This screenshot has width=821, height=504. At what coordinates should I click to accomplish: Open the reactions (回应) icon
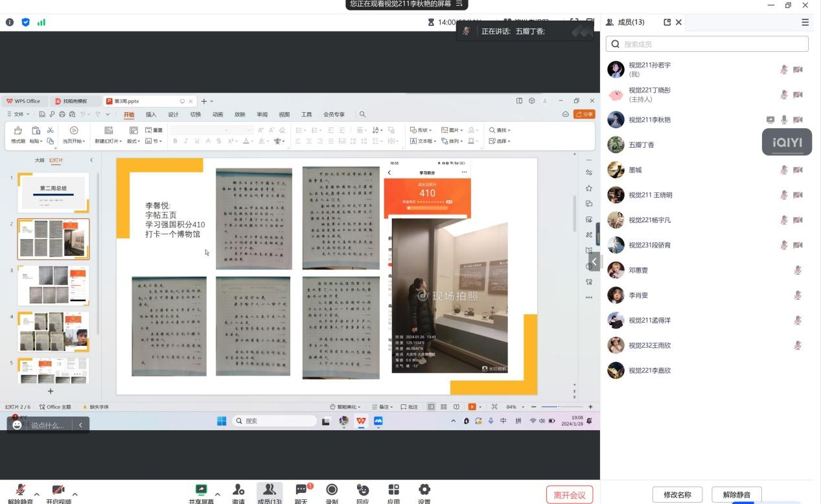(x=362, y=490)
